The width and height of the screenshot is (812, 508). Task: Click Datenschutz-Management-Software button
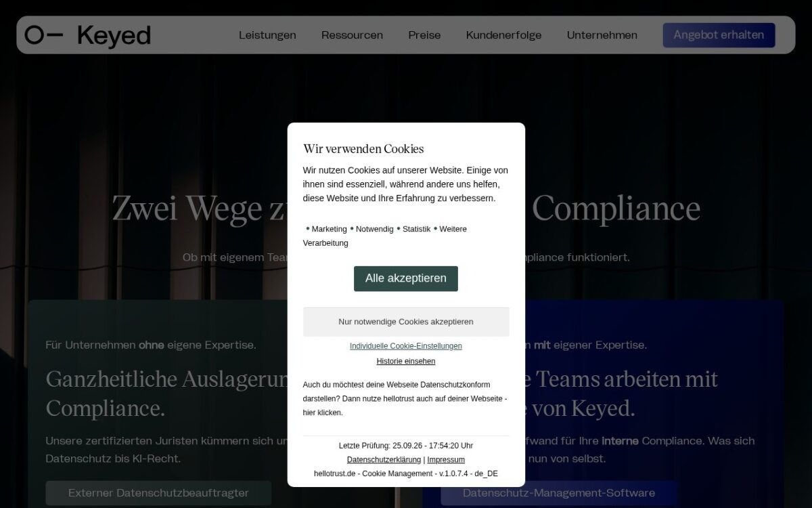tap(559, 493)
